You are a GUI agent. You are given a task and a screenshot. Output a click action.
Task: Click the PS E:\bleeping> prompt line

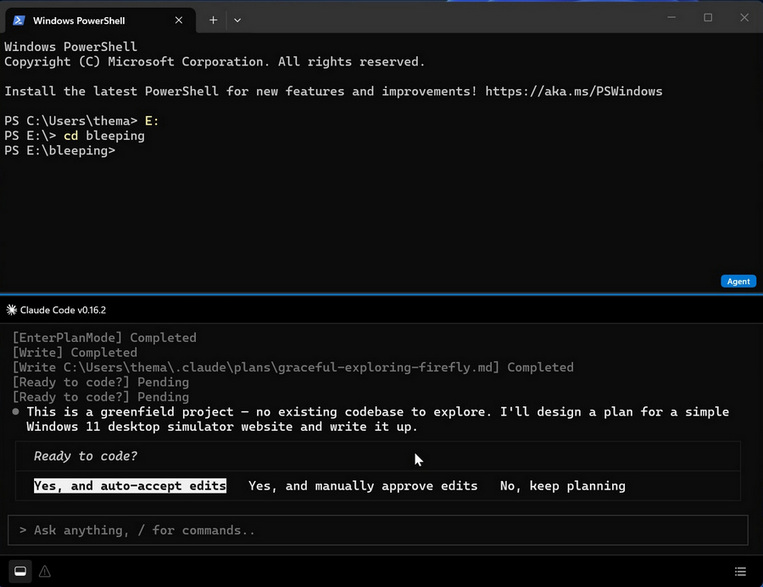60,151
